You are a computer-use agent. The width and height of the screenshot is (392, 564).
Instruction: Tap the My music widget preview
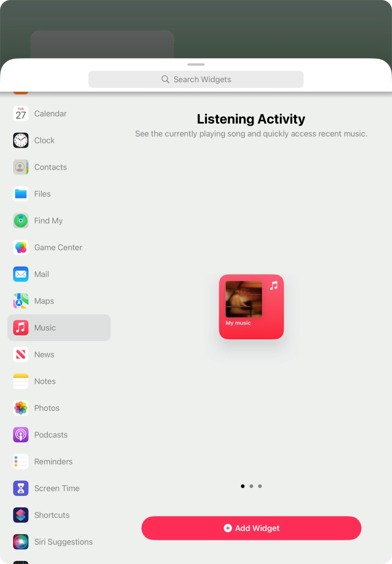tap(251, 307)
